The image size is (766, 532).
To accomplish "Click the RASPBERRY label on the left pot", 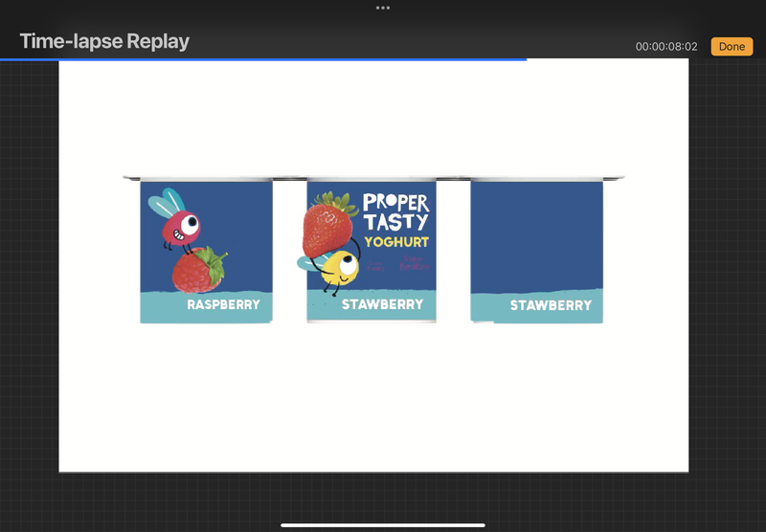I will coord(223,305).
